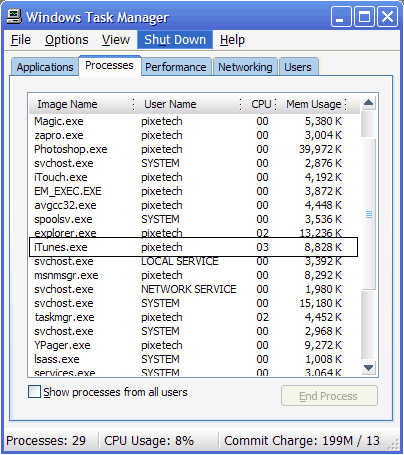The image size is (404, 455).
Task: Select svchost.exe using 2,968 K memory
Action: (x=193, y=331)
